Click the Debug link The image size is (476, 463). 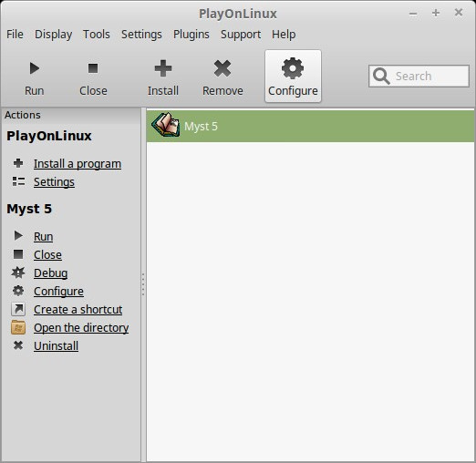pyautogui.click(x=50, y=273)
